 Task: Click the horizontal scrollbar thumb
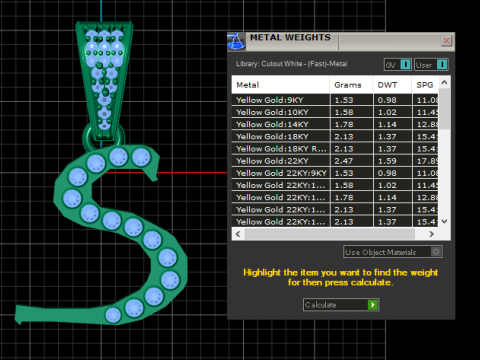pyautogui.click(x=330, y=234)
